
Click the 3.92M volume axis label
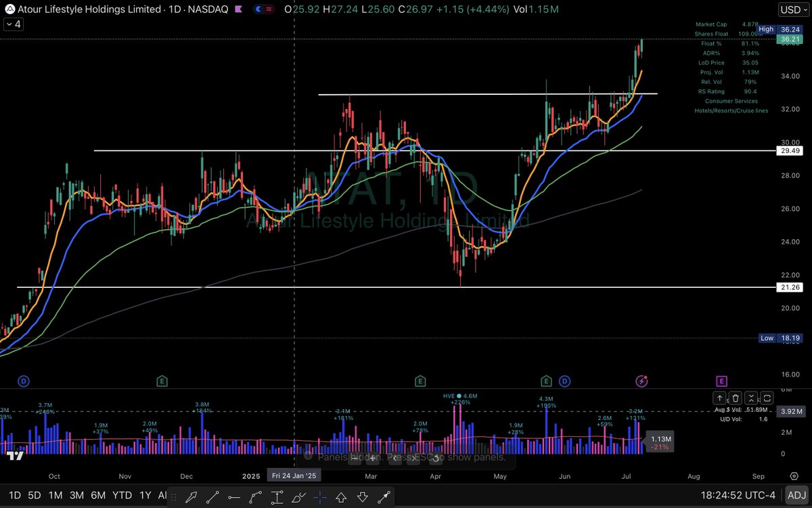pos(790,412)
